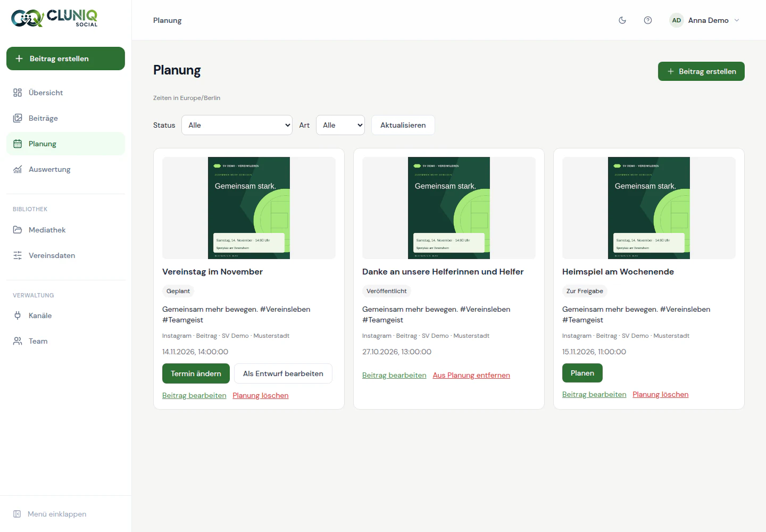Click the Aktualisieren button
The height and width of the screenshot is (532, 766).
pos(403,125)
